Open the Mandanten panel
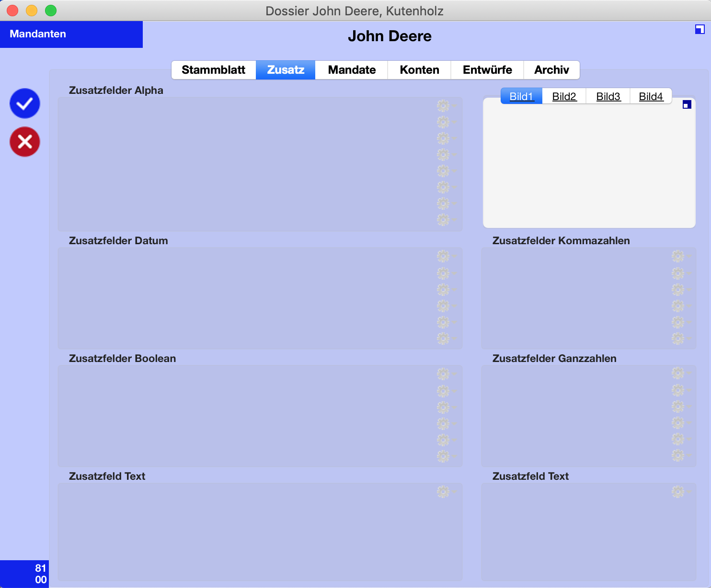 [x=71, y=34]
